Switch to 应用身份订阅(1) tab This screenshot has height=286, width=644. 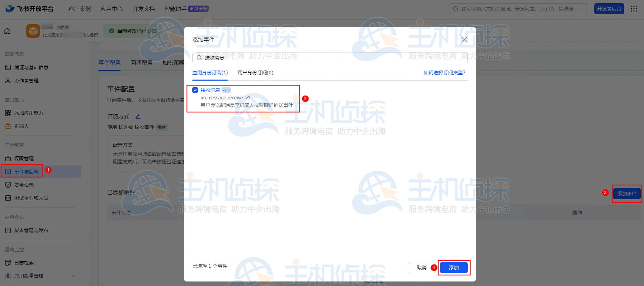(210, 73)
